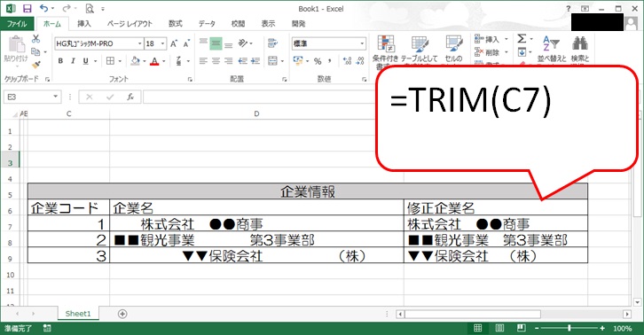Expand the Name Box dropdown arrow
644x335 pixels.
[56, 97]
